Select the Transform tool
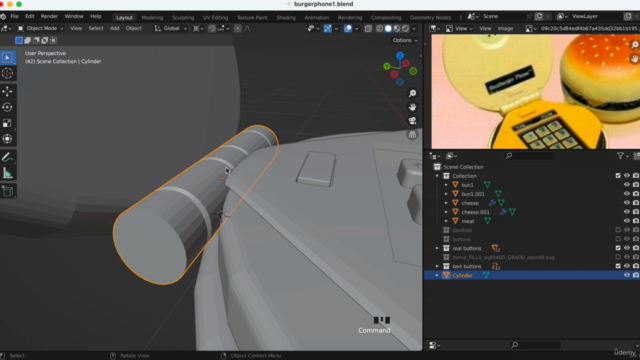The height and width of the screenshot is (360, 640). (x=7, y=139)
